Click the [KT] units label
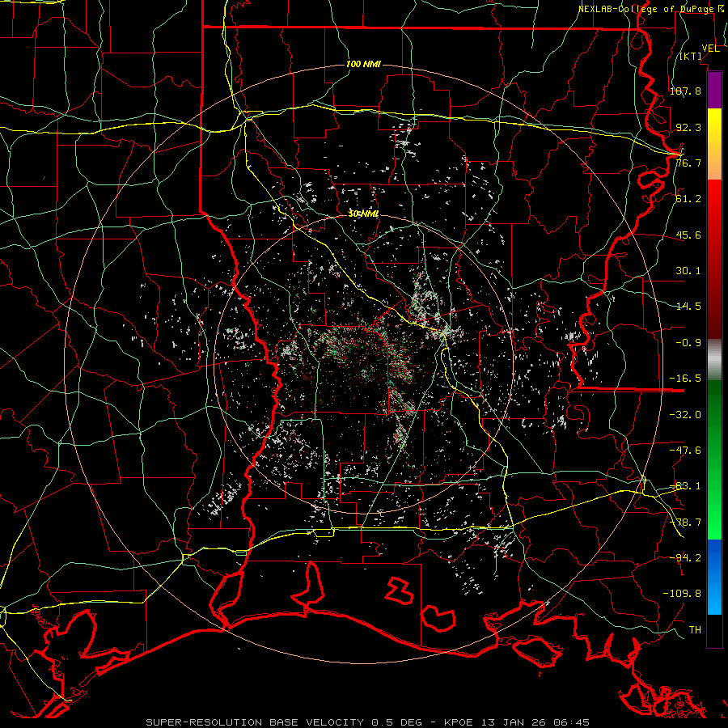The image size is (728, 728). coord(691,56)
